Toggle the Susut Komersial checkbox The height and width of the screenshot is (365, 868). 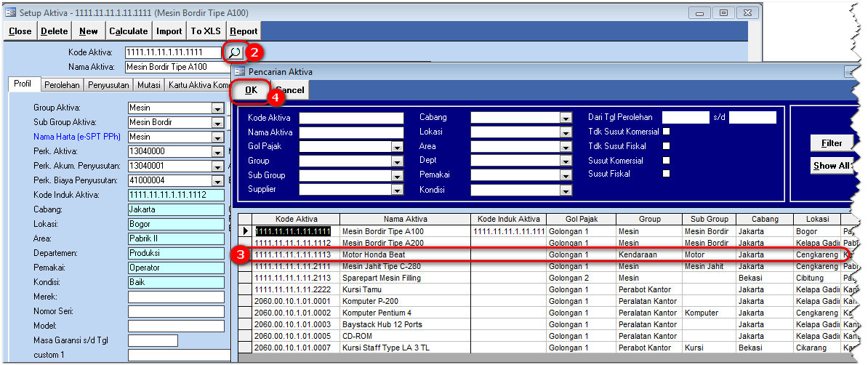(666, 161)
